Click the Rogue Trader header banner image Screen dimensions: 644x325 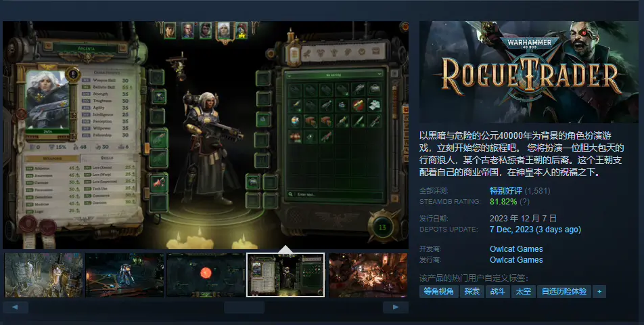tap(529, 72)
